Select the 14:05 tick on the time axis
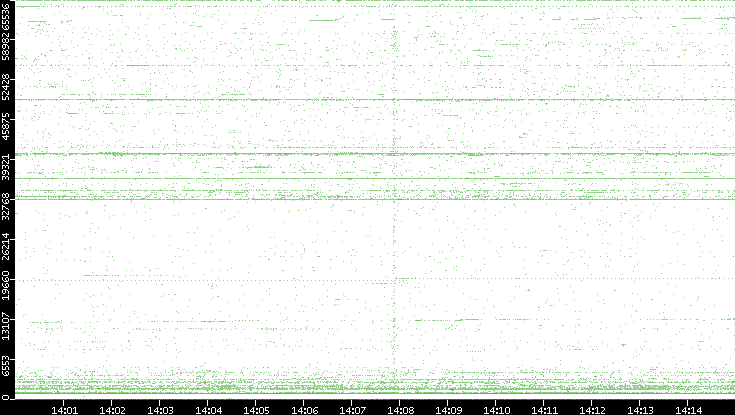The height and width of the screenshot is (415, 735). [256, 409]
